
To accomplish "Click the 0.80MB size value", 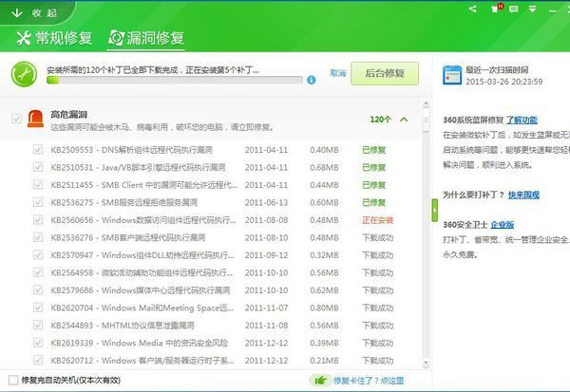I will click(324, 308).
